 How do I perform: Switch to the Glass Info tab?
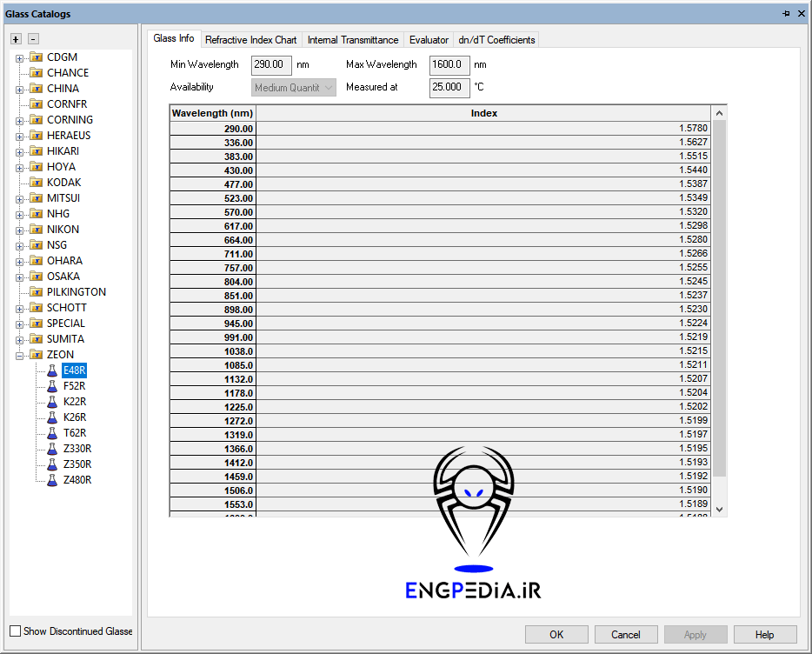(x=174, y=38)
